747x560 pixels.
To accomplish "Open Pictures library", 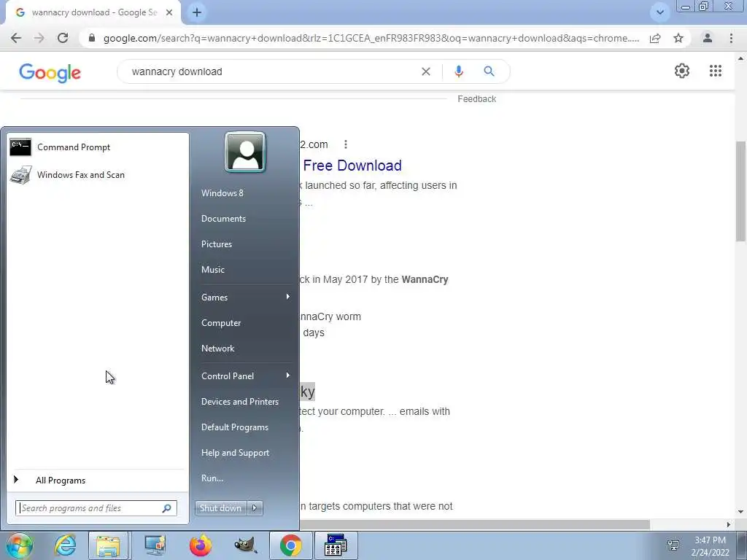I will [216, 244].
